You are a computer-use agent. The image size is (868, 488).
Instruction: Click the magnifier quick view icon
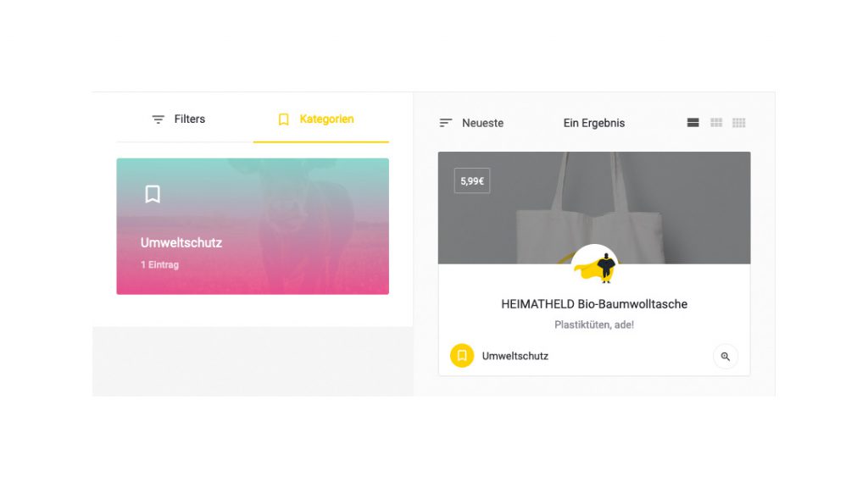(726, 357)
